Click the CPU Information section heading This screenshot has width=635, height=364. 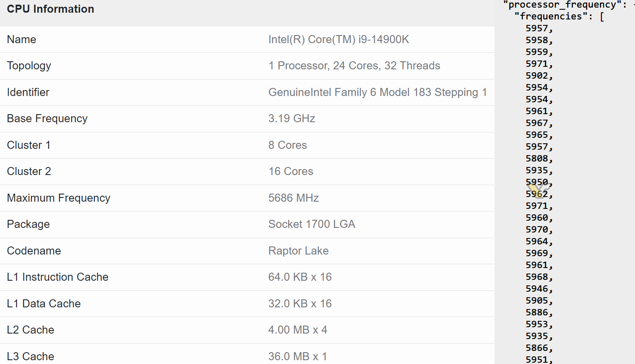click(x=50, y=9)
